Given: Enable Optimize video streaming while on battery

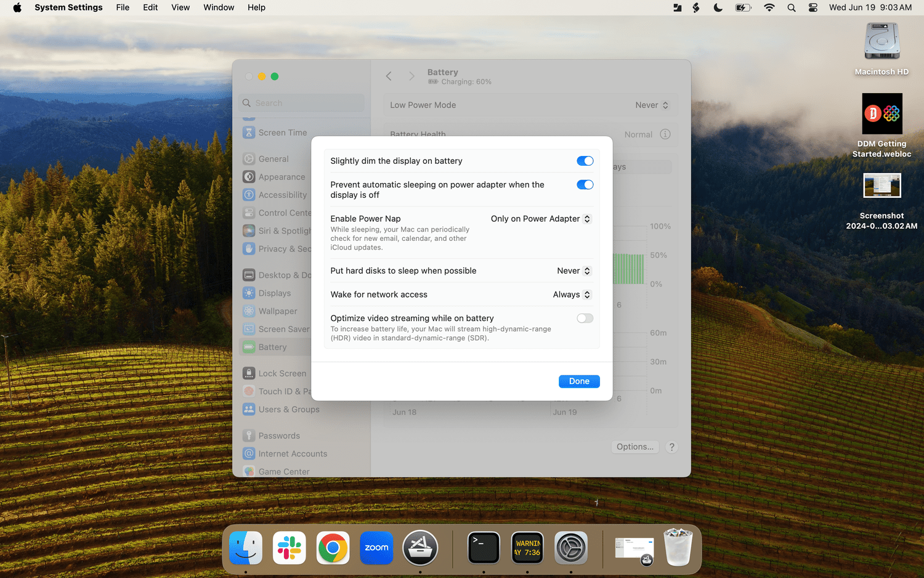Looking at the screenshot, I should tap(585, 319).
